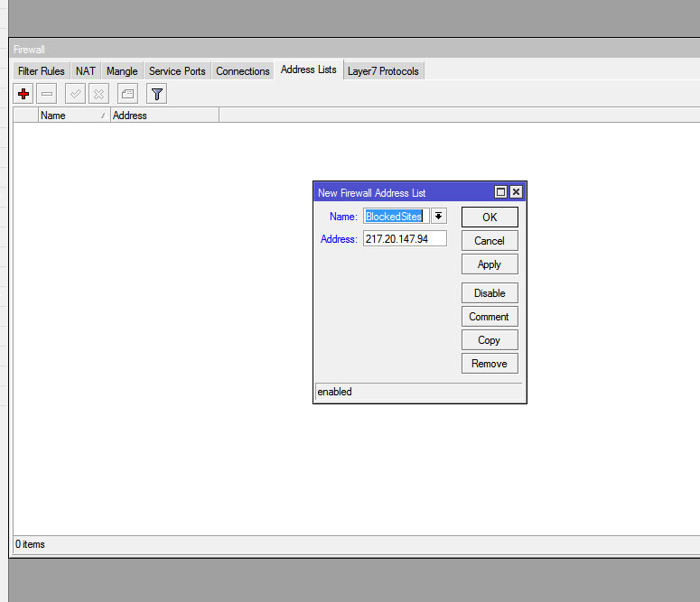700x602 pixels.
Task: Close the New Firewall Address List dialog
Action: [x=516, y=192]
